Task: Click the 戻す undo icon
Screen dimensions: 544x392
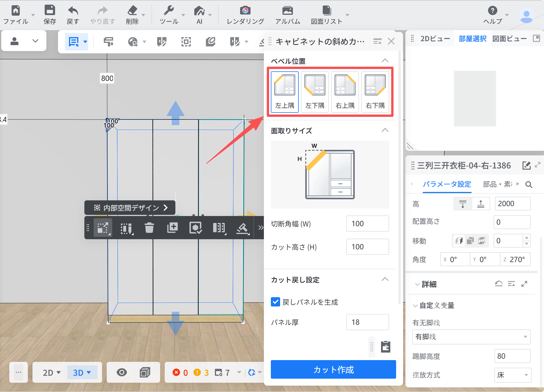Action: tap(73, 10)
